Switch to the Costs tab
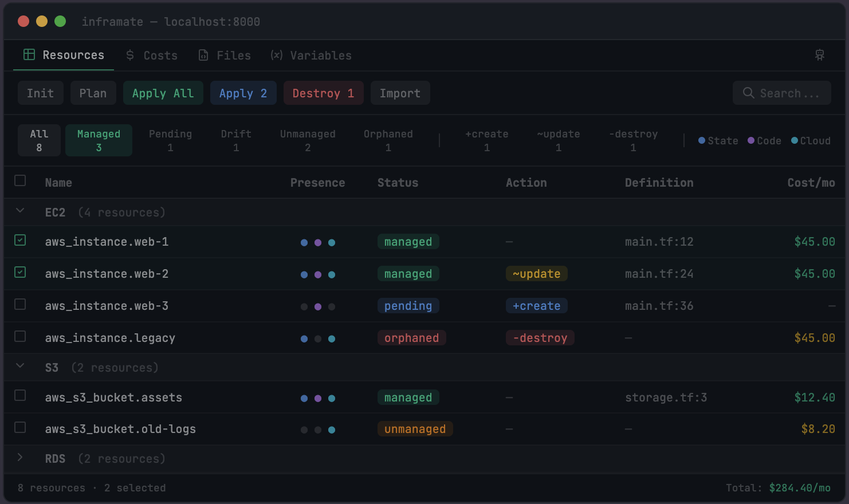The height and width of the screenshot is (504, 849). [x=152, y=56]
